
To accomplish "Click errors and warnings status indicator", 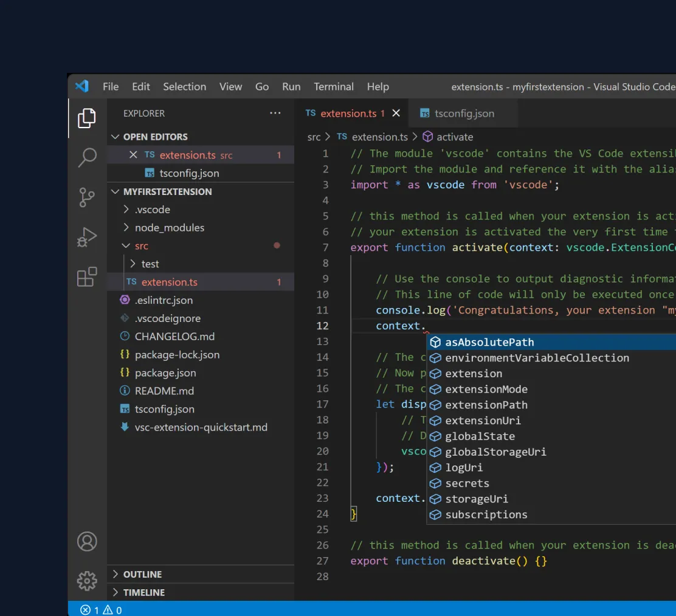I will click(102, 610).
